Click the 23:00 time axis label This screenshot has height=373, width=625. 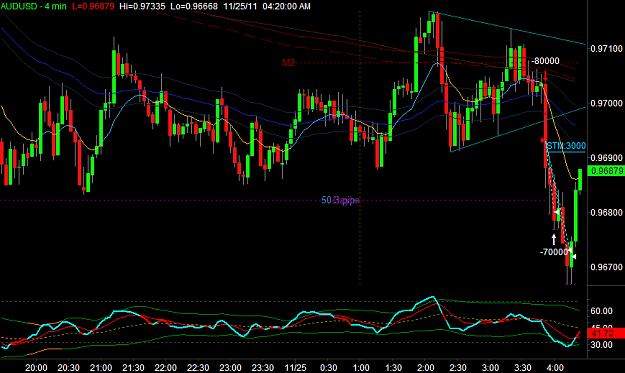point(230,367)
